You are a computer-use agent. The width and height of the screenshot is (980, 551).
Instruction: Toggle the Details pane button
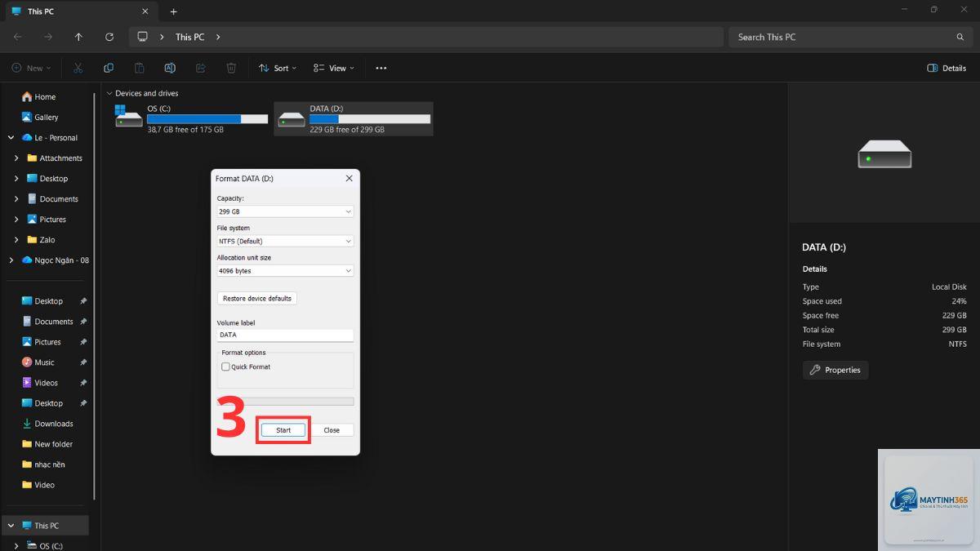click(x=947, y=68)
